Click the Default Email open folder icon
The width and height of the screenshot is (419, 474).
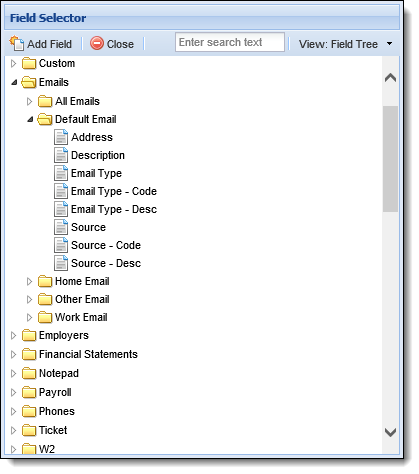45,119
